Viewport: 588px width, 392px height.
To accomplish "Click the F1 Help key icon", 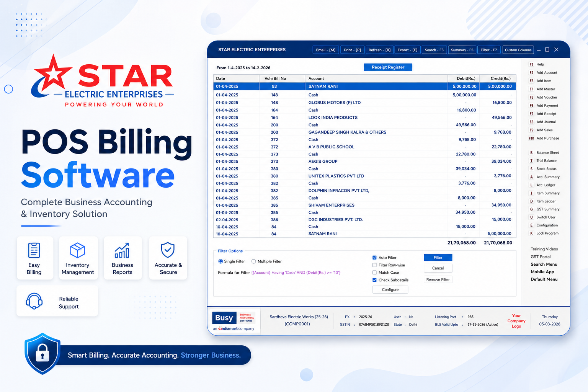I will (531, 64).
